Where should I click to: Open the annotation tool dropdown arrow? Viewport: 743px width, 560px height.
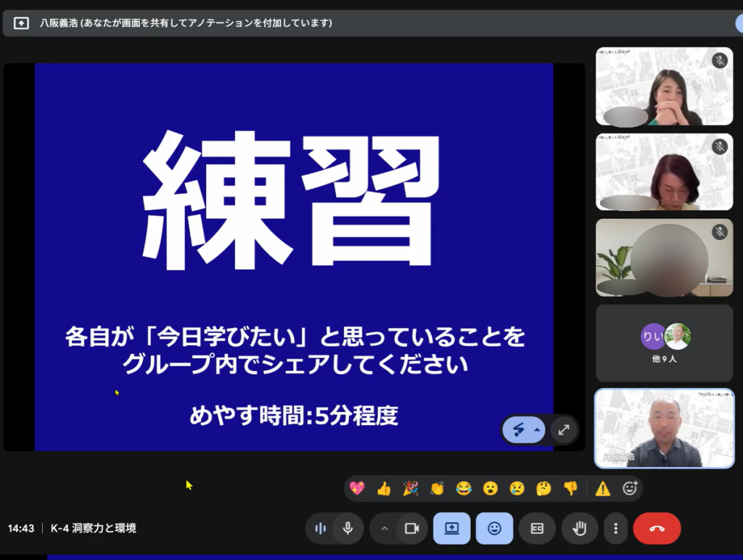537,430
